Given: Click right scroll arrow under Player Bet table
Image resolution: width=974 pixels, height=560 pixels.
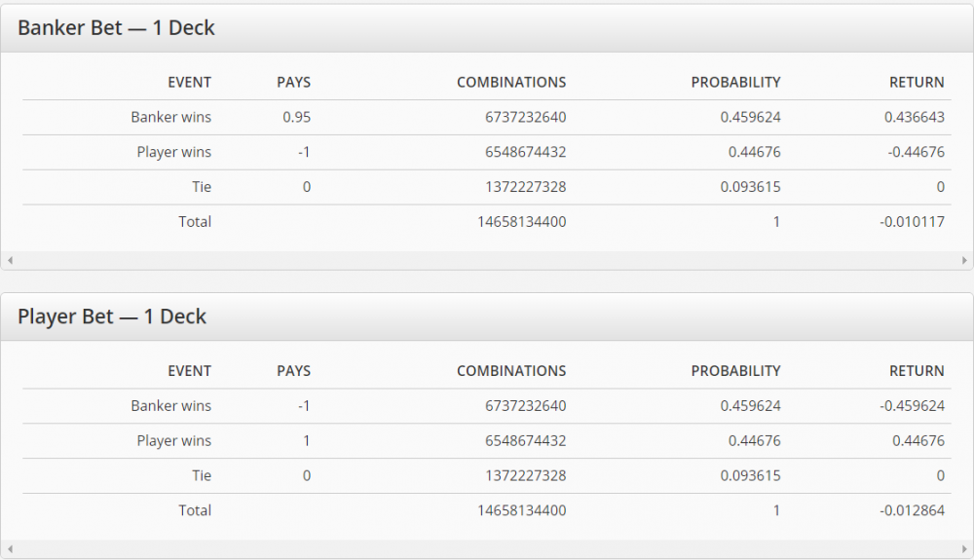Looking at the screenshot, I should [965, 549].
